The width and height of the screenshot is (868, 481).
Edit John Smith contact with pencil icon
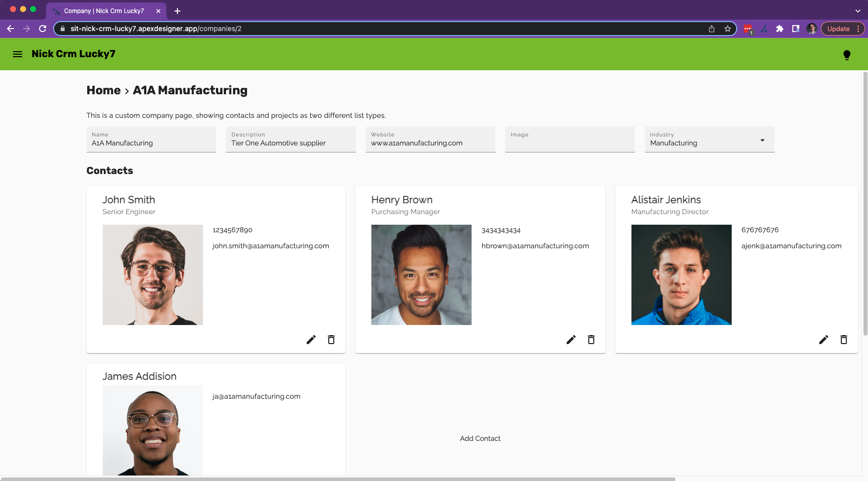[x=311, y=340]
